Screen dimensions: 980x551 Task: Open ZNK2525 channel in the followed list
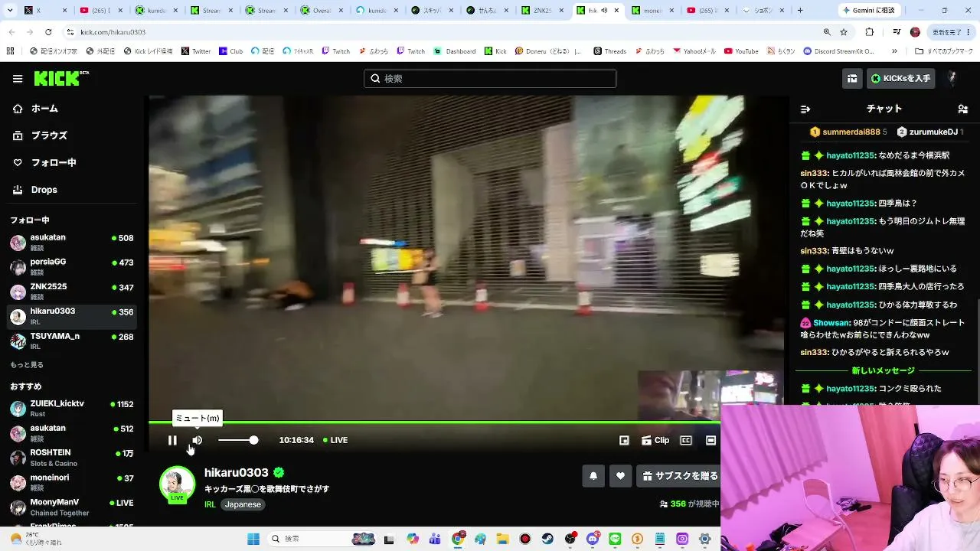73,291
